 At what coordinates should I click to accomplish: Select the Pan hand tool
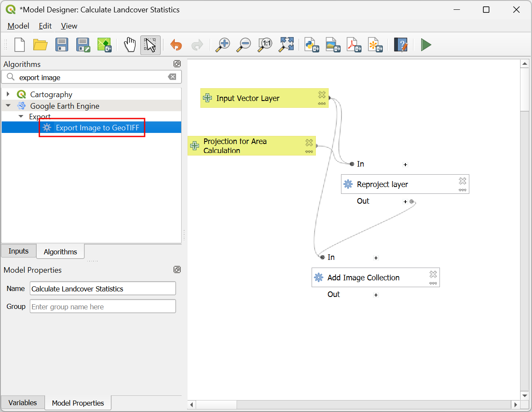pos(130,45)
